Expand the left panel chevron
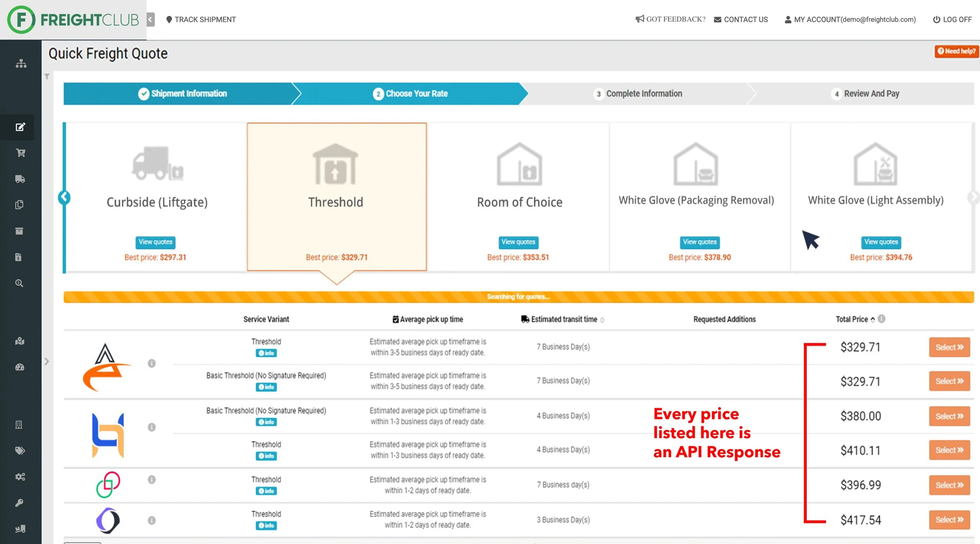The height and width of the screenshot is (544, 980). (47, 361)
